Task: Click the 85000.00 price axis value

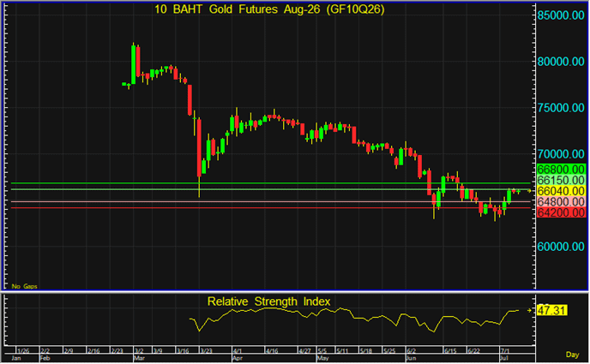Action: (x=561, y=15)
